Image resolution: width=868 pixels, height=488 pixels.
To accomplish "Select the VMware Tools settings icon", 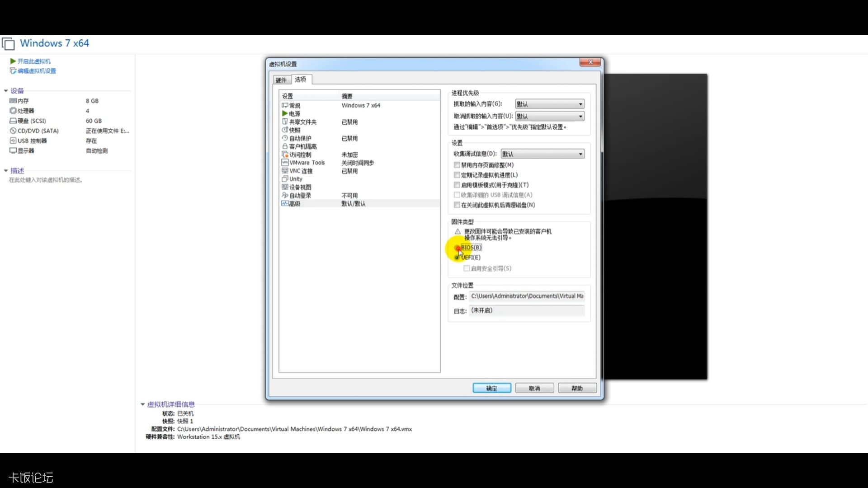I will pyautogui.click(x=285, y=162).
